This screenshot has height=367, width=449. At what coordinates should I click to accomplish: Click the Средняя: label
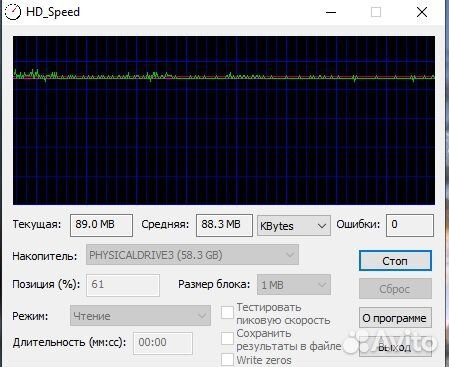click(x=165, y=224)
